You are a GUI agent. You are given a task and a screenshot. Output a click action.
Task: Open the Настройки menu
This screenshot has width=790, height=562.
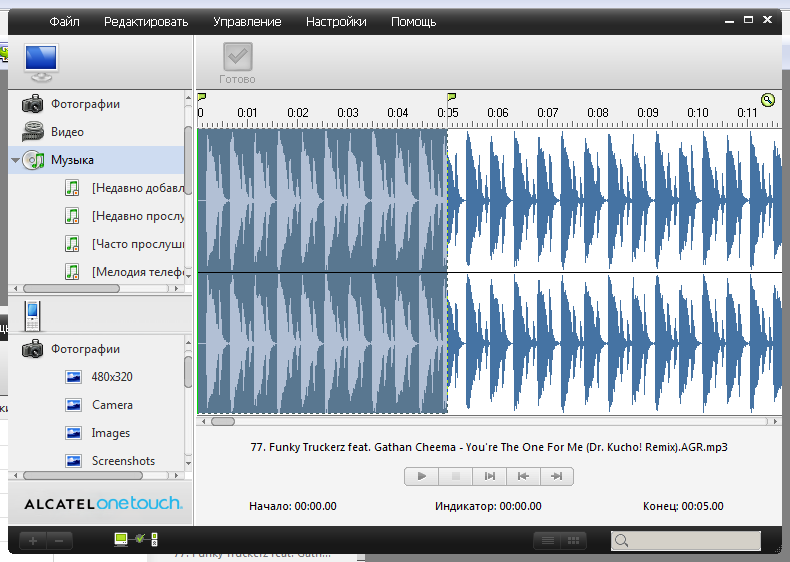tap(335, 21)
